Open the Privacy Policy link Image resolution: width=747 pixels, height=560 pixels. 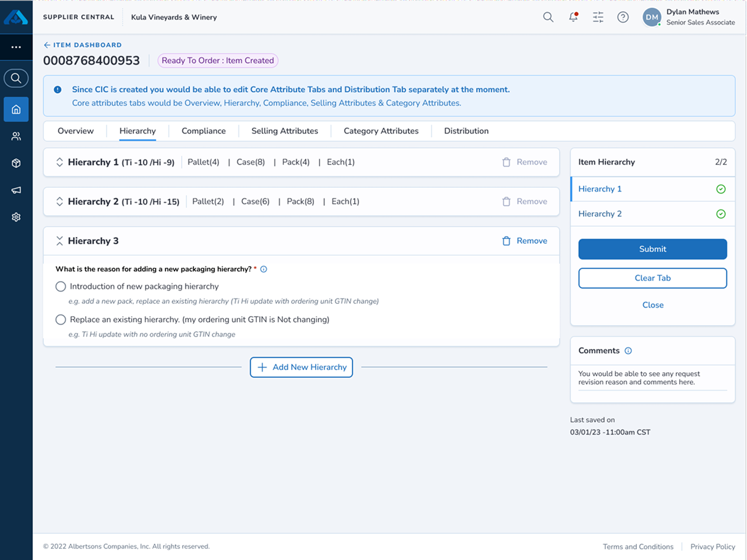click(713, 547)
